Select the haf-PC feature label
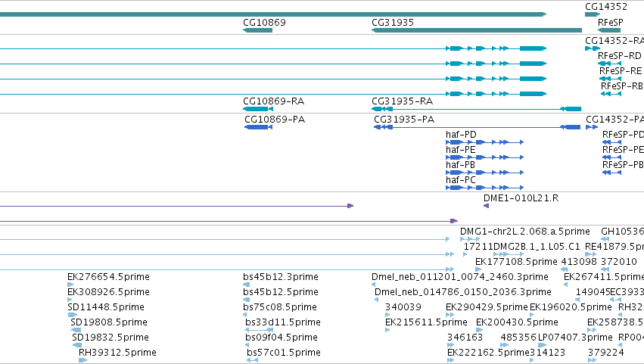 pyautogui.click(x=460, y=180)
